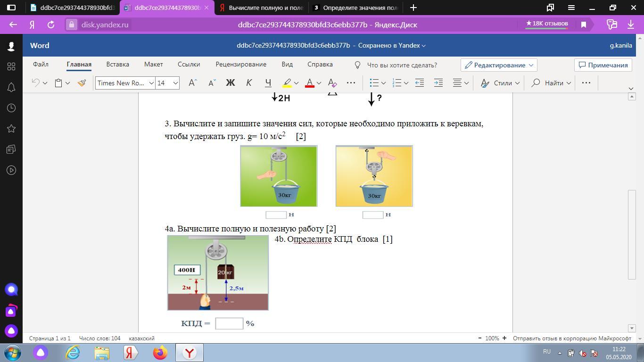This screenshot has height=362, width=644.
Task: Open the Стили styles gallery
Action: point(500,83)
